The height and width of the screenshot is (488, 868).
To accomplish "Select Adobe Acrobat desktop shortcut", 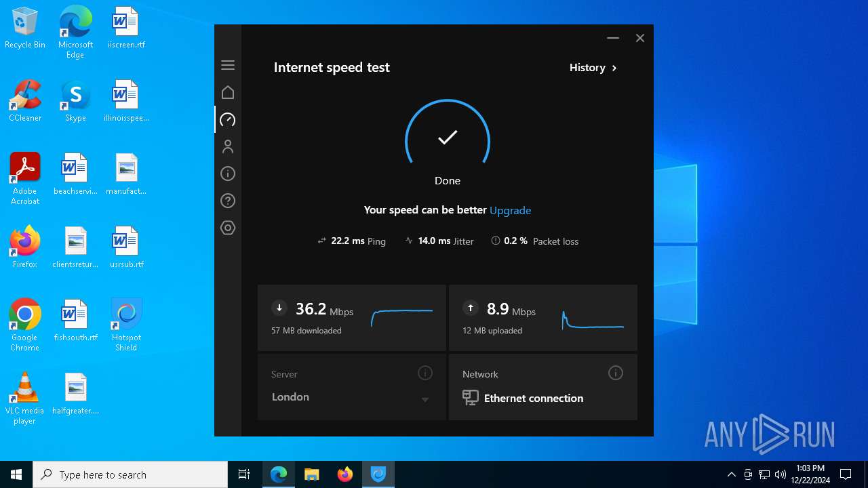I will click(25, 178).
